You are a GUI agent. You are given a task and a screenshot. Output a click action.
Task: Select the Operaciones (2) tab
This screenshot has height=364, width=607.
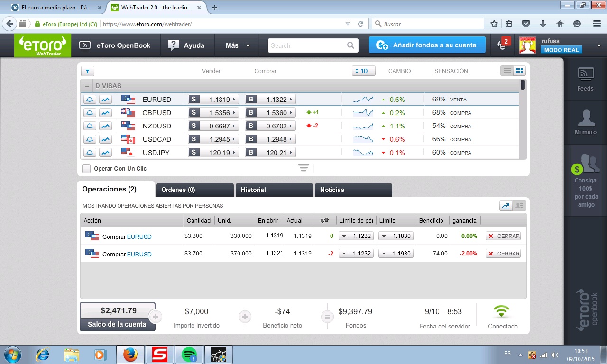tap(116, 189)
